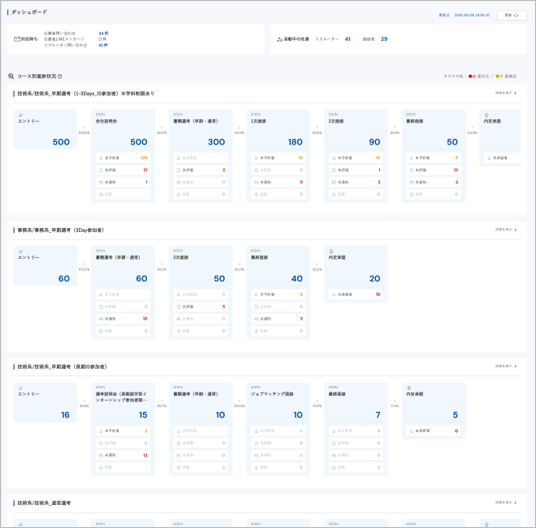Viewport: 536px width, 528px height.
Task: Click the 未通知 row showing 5 under 1次面接 180
Action: (x=278, y=182)
